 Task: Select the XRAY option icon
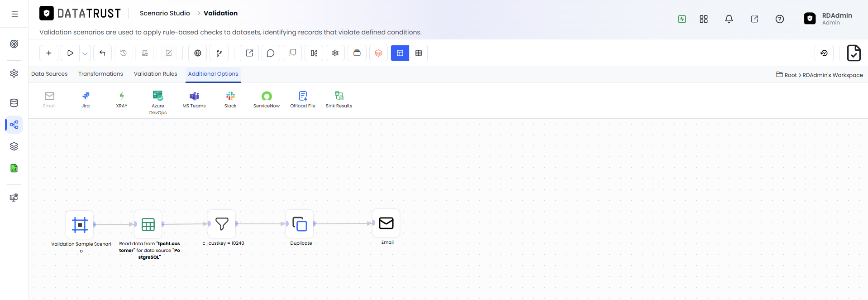(122, 100)
